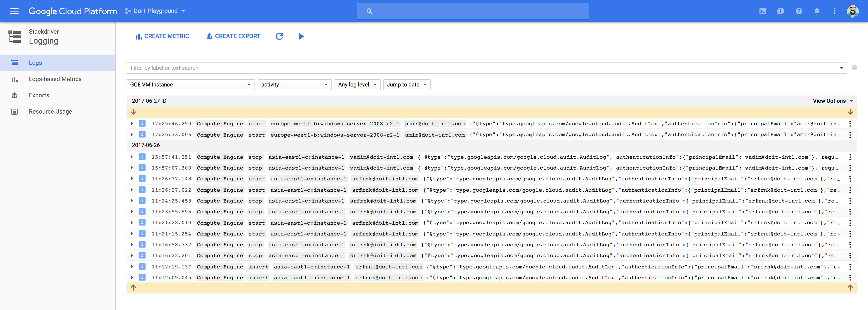Screen dimensions: 868x310
Task: Click the insert label in 11:12:19.137 row
Action: click(258, 267)
